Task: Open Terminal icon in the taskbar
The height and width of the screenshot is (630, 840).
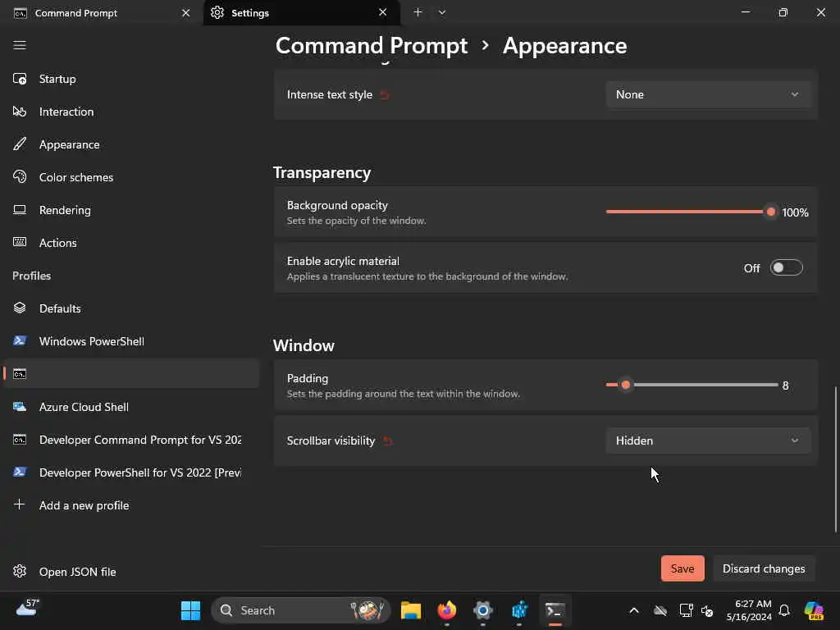Action: pos(555,610)
